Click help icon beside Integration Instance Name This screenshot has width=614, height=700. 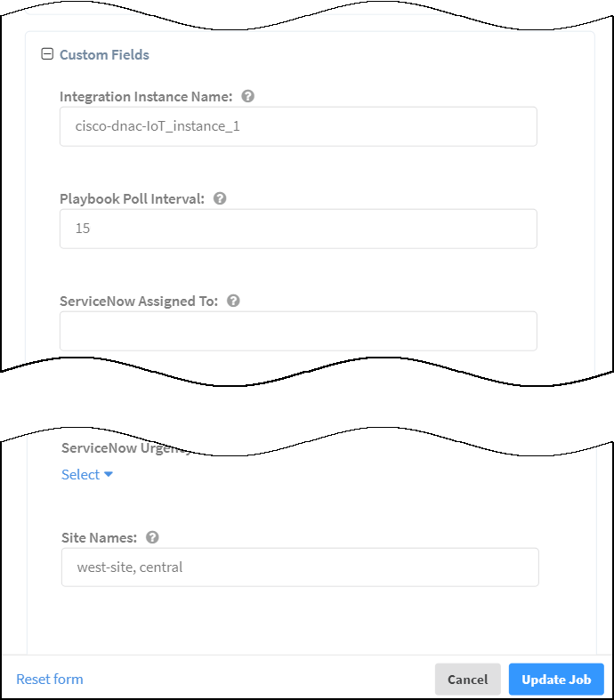click(x=248, y=96)
